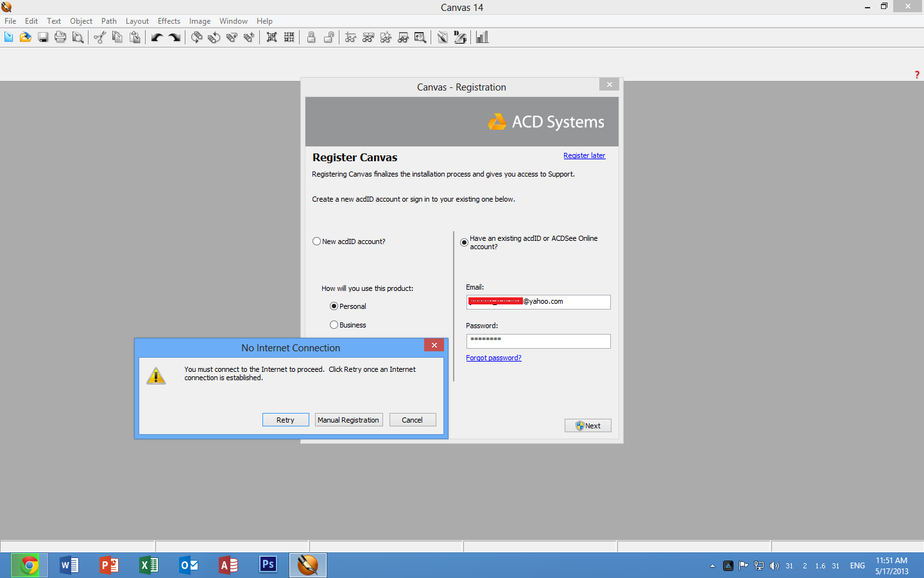This screenshot has width=924, height=578.
Task: Close the Canvas Registration dialog
Action: [x=610, y=84]
